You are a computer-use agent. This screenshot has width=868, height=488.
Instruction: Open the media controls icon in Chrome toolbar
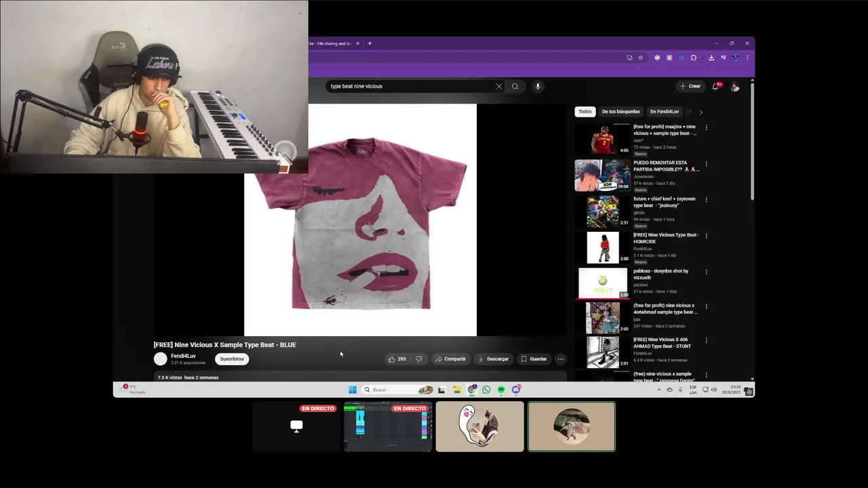pos(724,58)
